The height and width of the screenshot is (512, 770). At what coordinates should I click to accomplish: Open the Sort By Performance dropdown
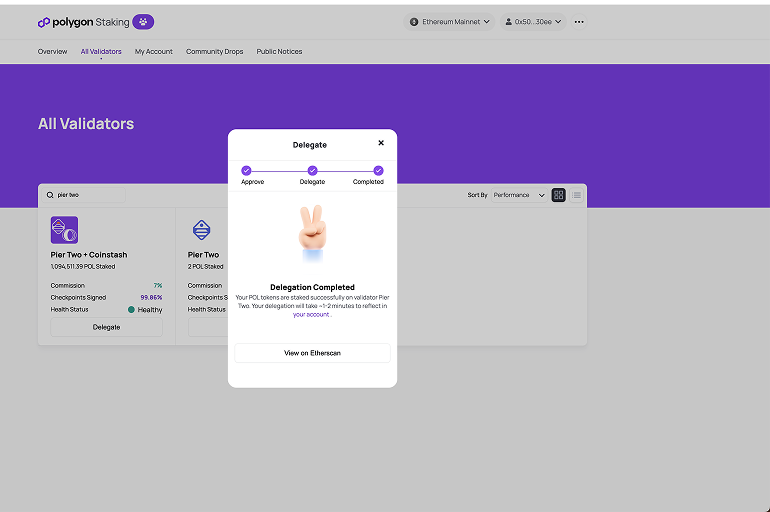pyautogui.click(x=520, y=195)
